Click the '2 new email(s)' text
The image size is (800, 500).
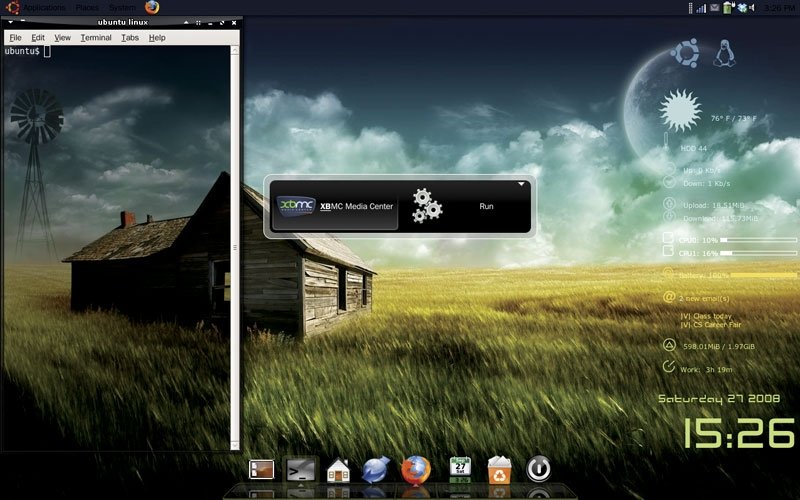click(x=704, y=298)
